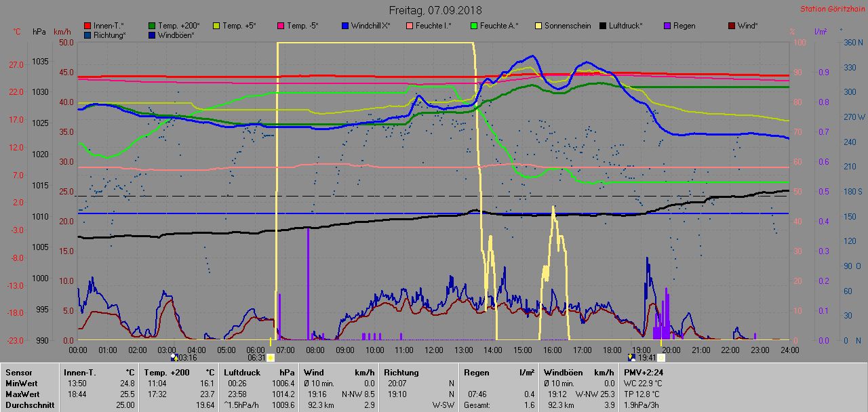Click the moonrise icon beside 19:41
Viewport: 868px width, 412px height.
[631, 357]
